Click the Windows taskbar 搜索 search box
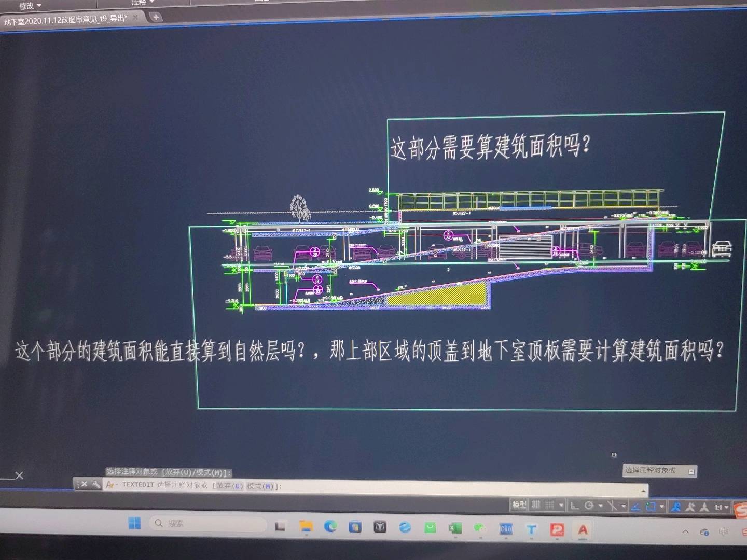747x560 pixels. point(208,524)
